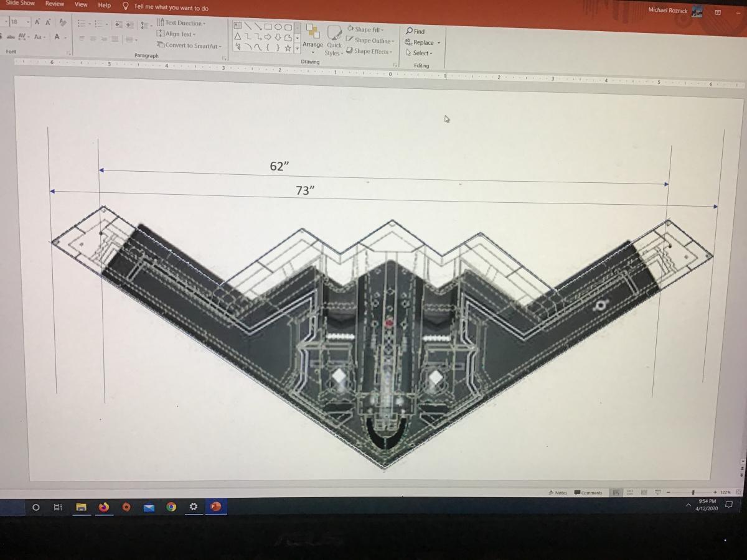Click Find in Editing group

point(415,31)
